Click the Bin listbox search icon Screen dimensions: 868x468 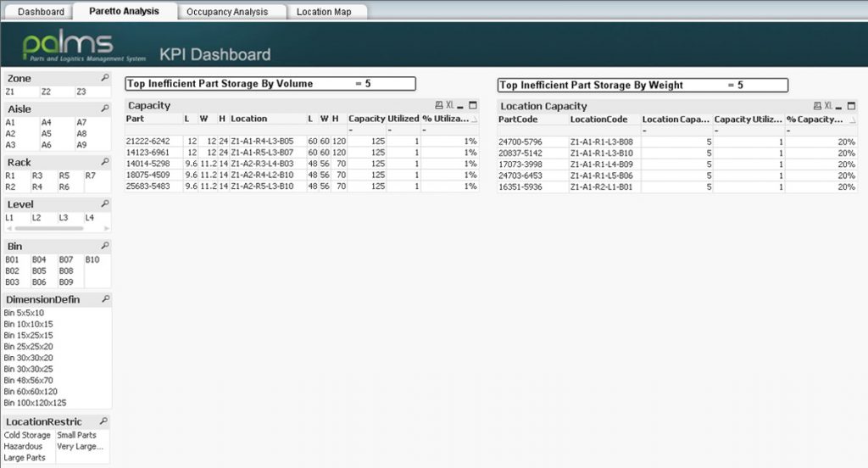(x=104, y=246)
